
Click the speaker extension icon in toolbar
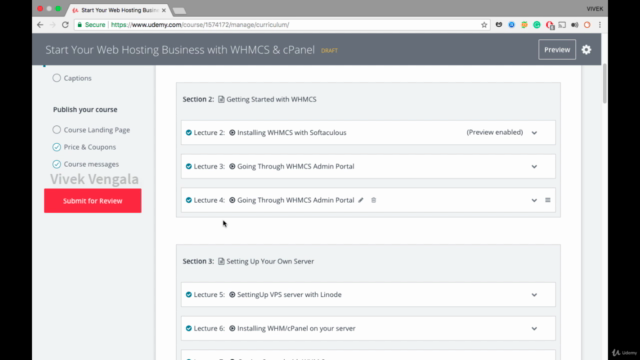575,25
